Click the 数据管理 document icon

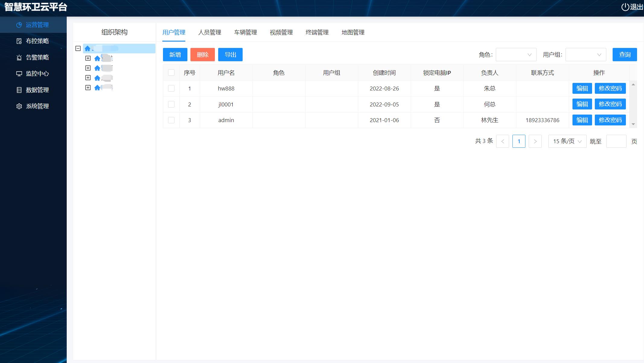tap(19, 90)
